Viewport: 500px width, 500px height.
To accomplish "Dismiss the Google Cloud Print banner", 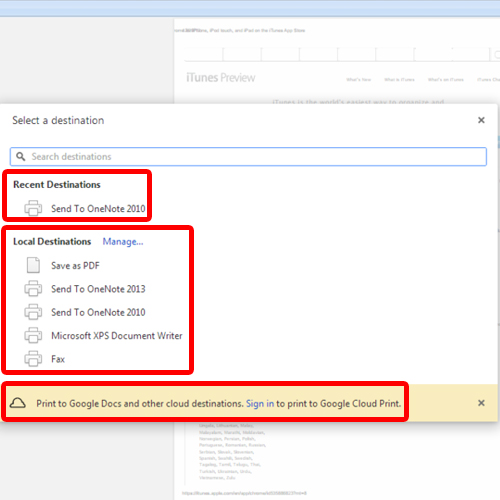I will coord(481,403).
